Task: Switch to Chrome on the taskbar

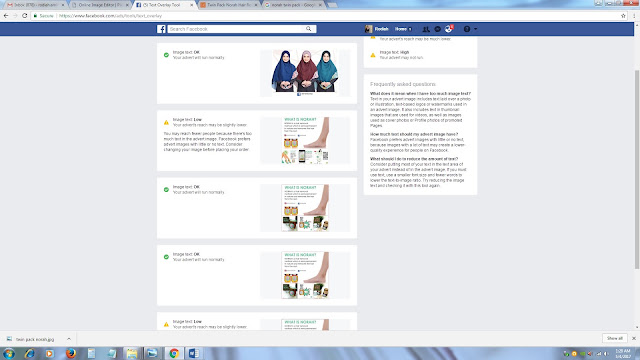Action: pyautogui.click(x=174, y=353)
